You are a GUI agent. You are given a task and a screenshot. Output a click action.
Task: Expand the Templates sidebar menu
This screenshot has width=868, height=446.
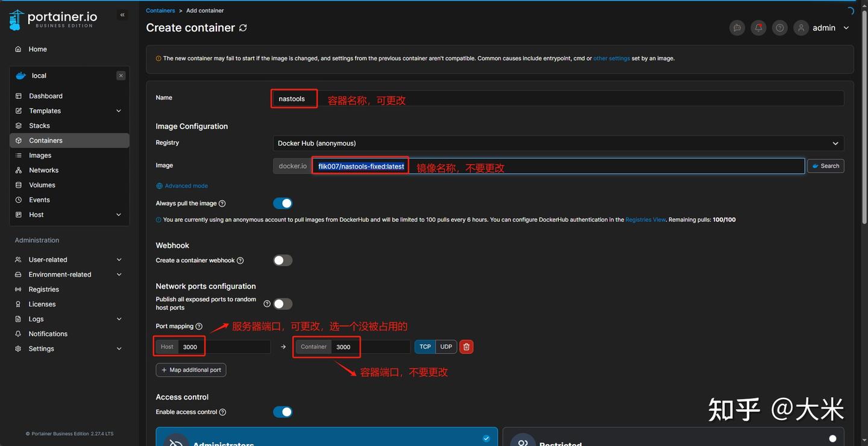[45, 110]
